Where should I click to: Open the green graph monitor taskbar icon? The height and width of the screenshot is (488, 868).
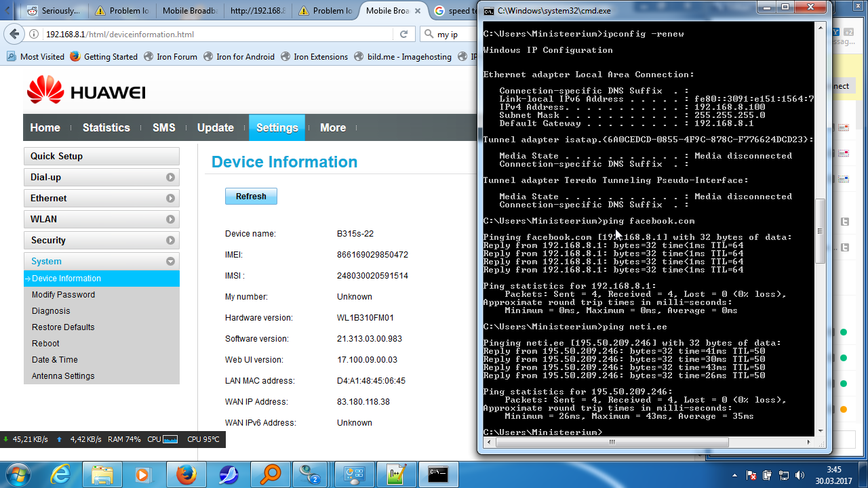397,474
